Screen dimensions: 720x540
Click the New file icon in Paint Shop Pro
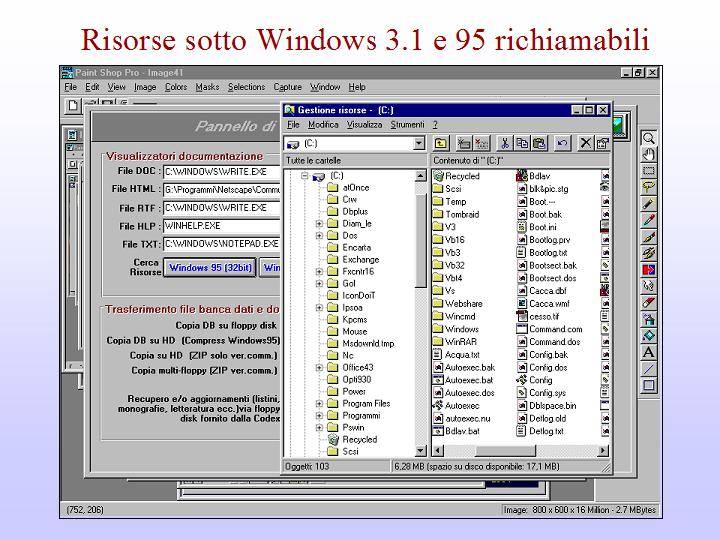point(73,105)
